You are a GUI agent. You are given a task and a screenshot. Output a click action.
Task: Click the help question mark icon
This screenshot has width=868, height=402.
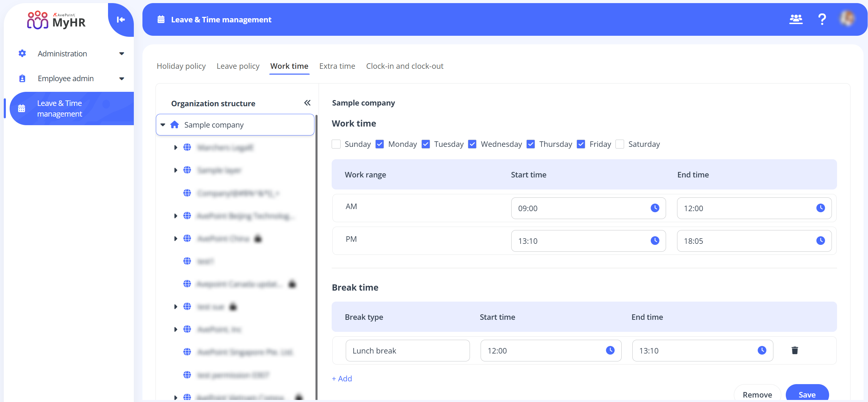822,19
